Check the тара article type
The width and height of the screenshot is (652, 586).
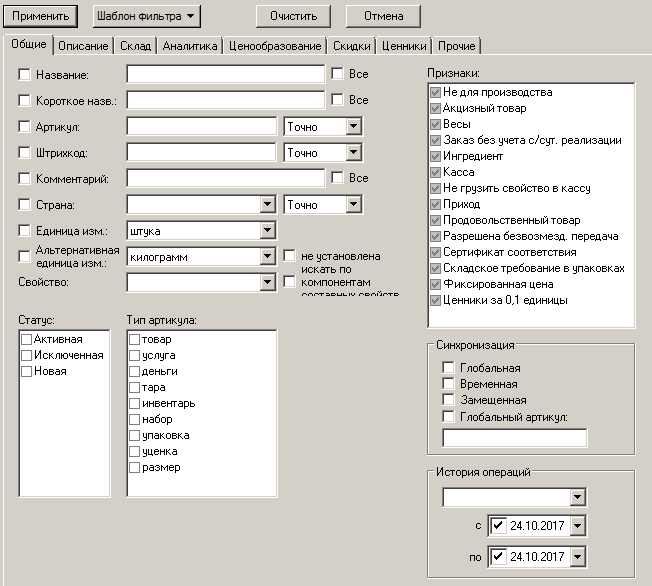[134, 387]
